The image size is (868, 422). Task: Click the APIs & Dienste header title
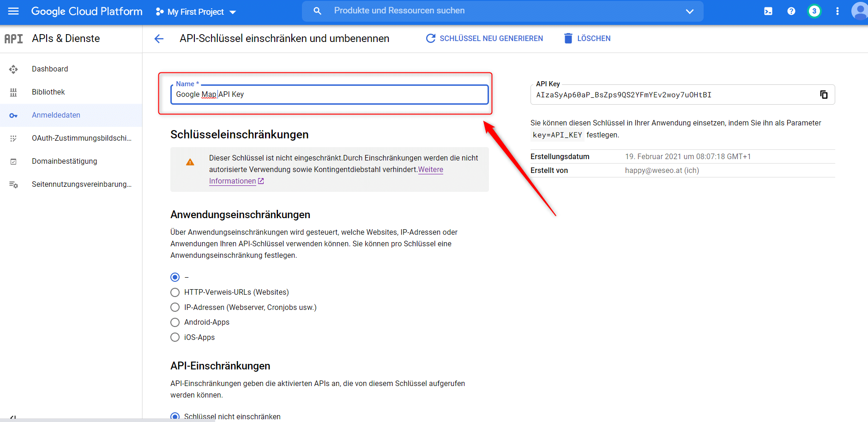click(66, 39)
